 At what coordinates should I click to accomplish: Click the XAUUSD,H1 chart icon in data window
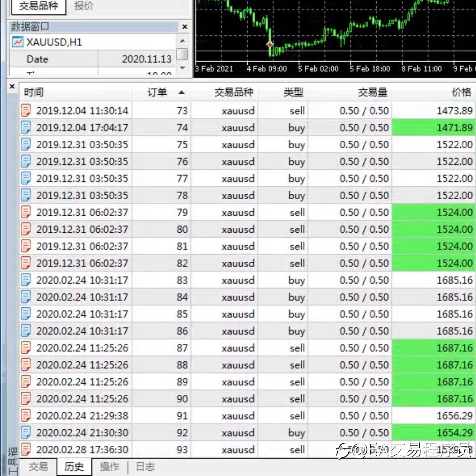[18, 42]
